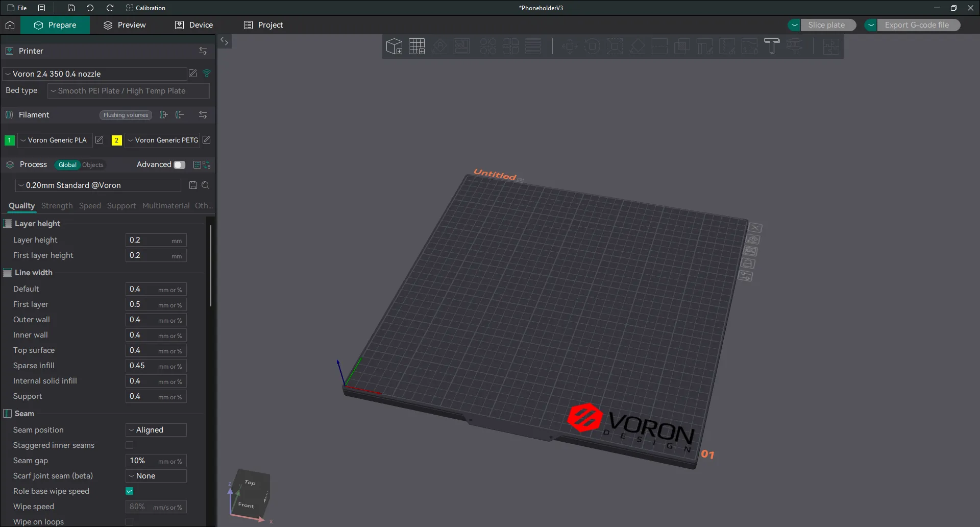980x527 pixels.
Task: Click the add filament icon
Action: (163, 115)
